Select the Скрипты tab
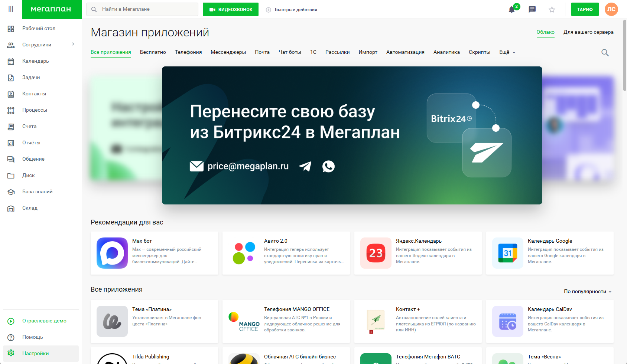Viewport: 627px width, 364px height. pos(479,52)
